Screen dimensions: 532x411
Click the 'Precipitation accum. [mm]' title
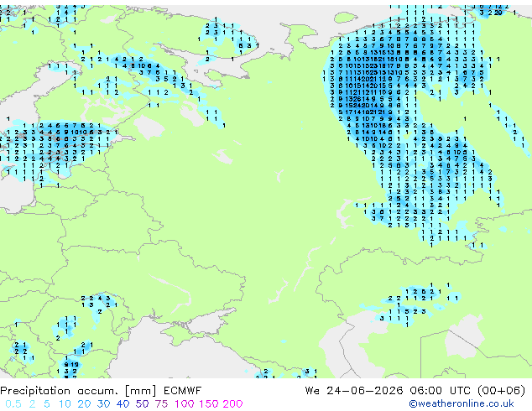78,391
